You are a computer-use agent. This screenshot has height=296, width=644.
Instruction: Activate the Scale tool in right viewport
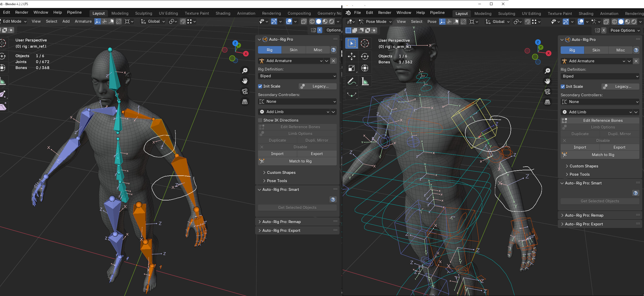tap(351, 68)
